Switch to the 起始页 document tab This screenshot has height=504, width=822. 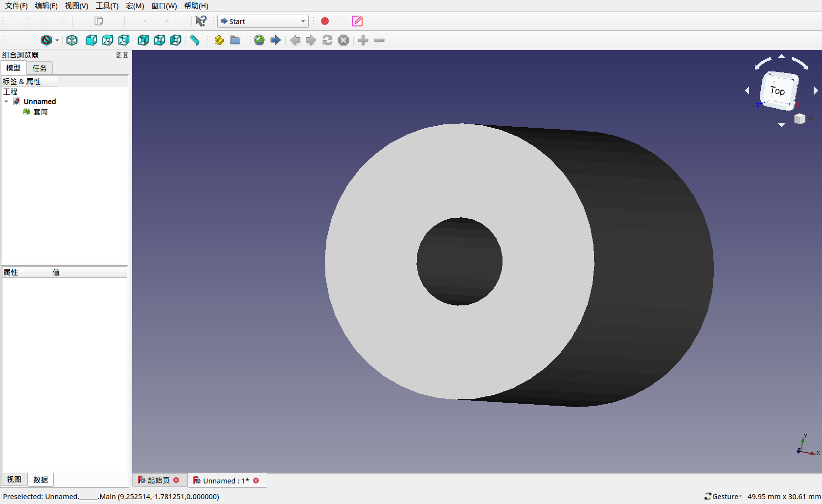pos(159,481)
